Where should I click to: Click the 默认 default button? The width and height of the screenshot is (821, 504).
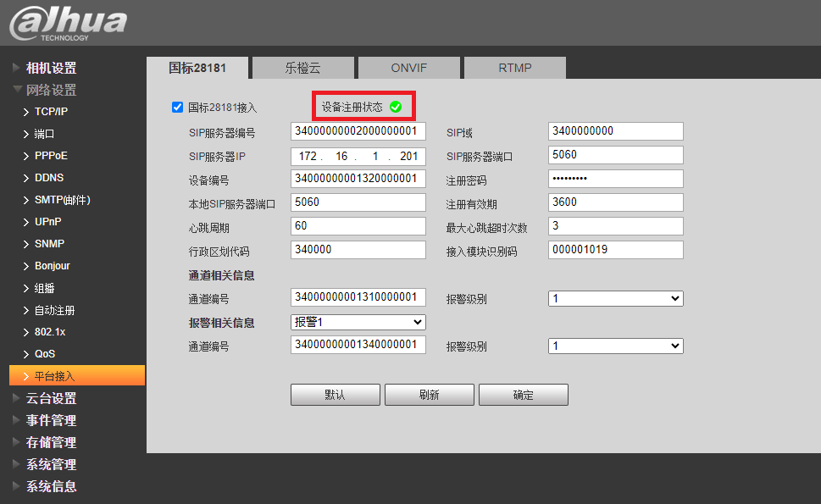click(335, 395)
